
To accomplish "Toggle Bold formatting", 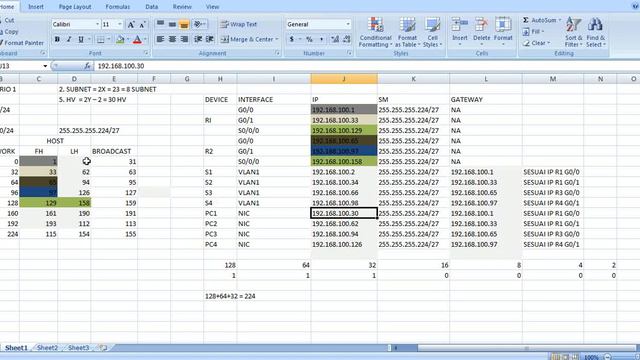I will coord(57,39).
